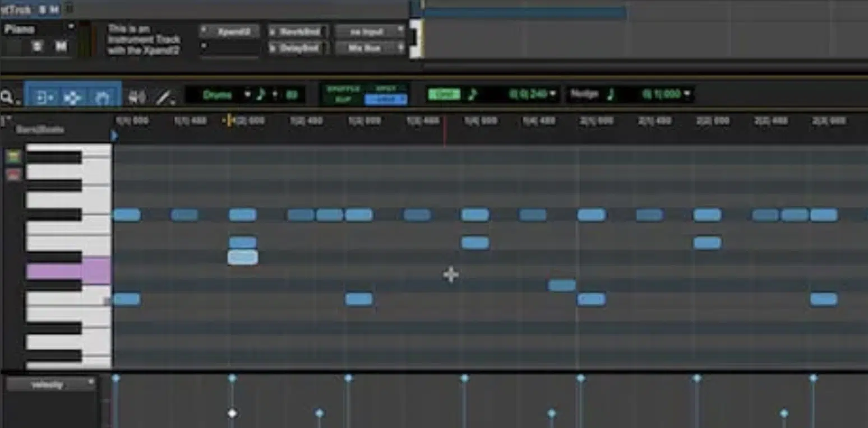Click the default velocity value 80
Image resolution: width=868 pixels, height=428 pixels.
292,95
